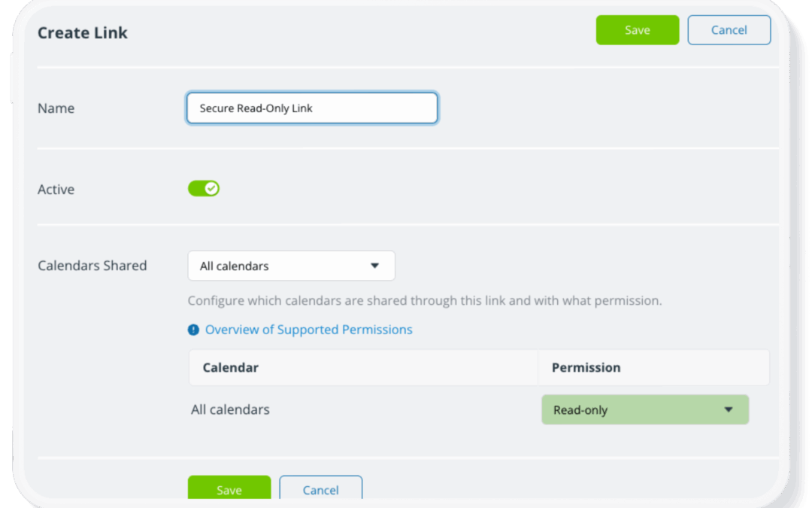812x508 pixels.
Task: Expand the All calendars selection menu
Action: point(291,266)
